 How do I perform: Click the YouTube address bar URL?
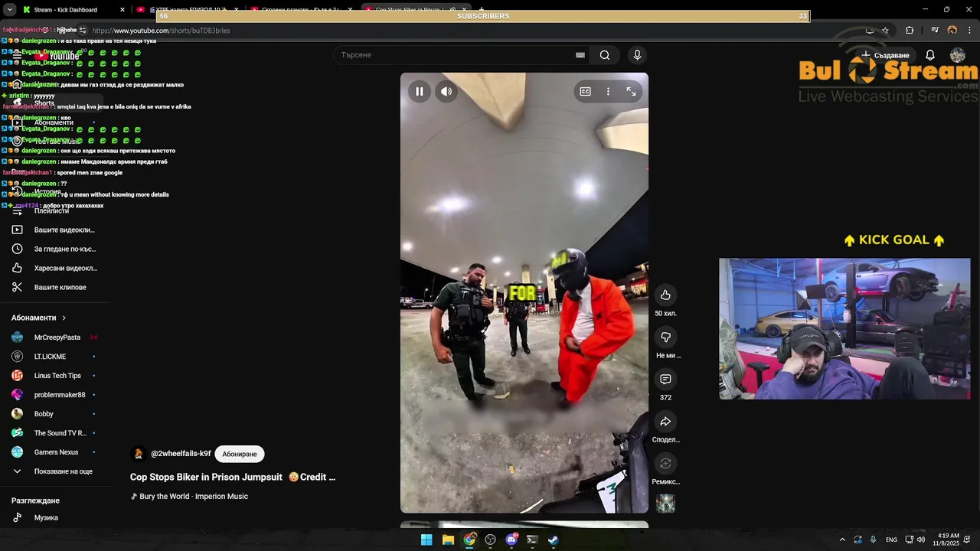[161, 31]
